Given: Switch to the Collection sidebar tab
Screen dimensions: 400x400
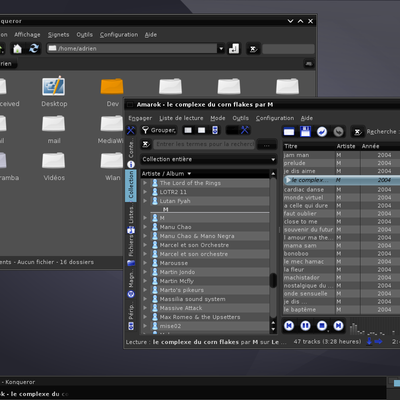Looking at the screenshot, I should 131,186.
